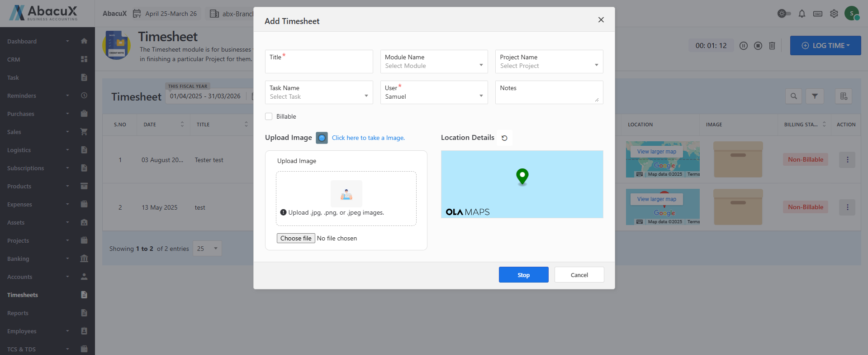The width and height of the screenshot is (868, 355).
Task: Pause the running timer
Action: tap(743, 46)
